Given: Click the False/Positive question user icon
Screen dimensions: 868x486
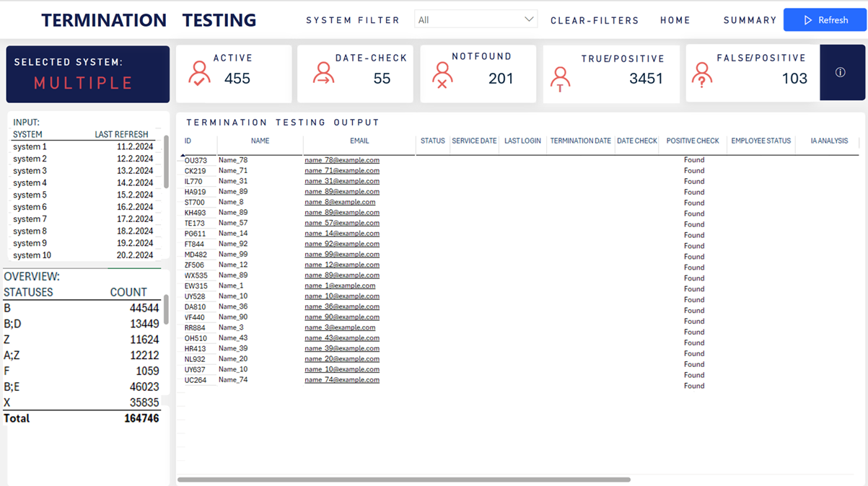Looking at the screenshot, I should (x=701, y=74).
